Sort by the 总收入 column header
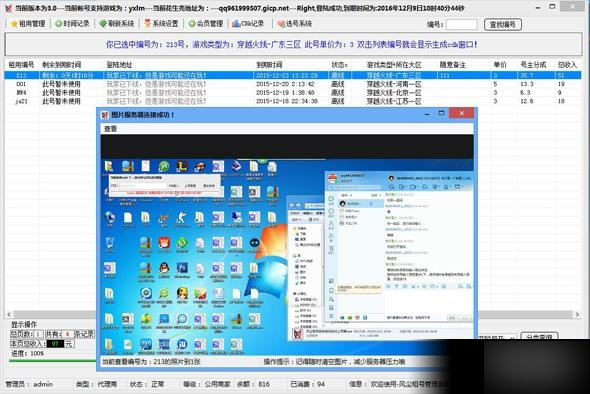 coord(567,65)
